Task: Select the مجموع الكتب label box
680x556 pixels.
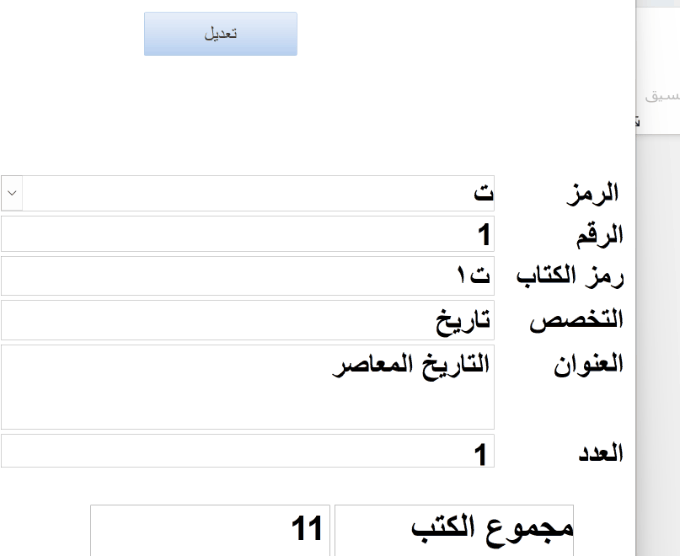Action: 454,530
